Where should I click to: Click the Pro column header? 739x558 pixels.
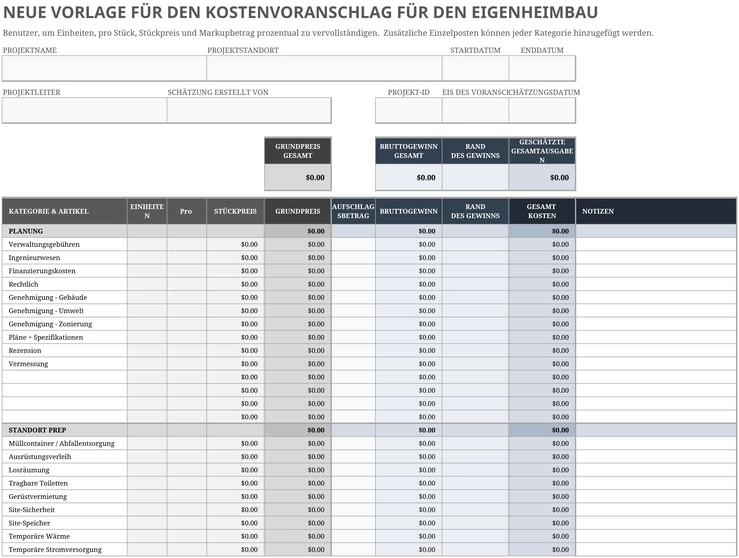pyautogui.click(x=186, y=211)
